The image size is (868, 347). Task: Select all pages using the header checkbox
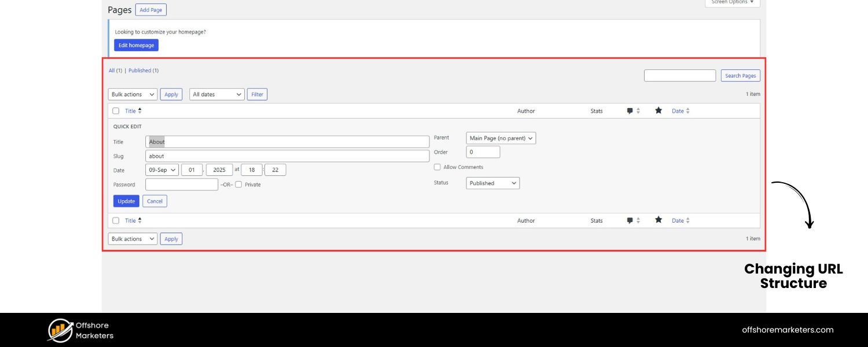coord(115,110)
